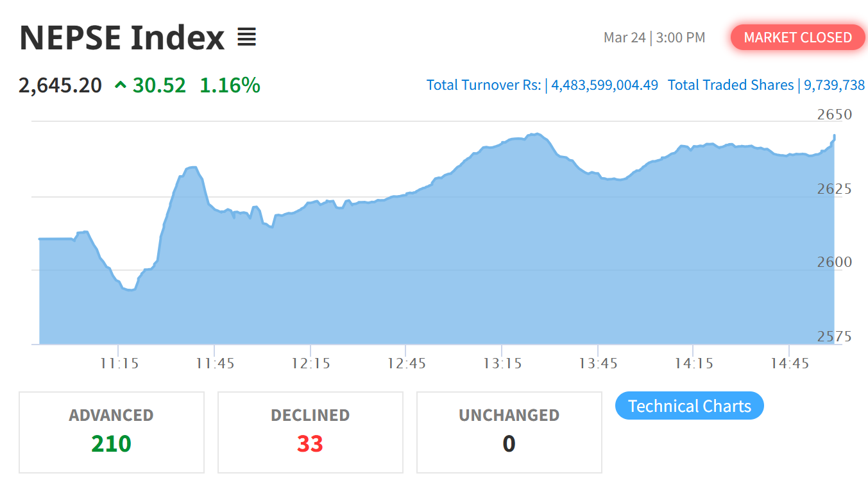
Task: Click the 2600 value gridline label
Action: click(834, 262)
